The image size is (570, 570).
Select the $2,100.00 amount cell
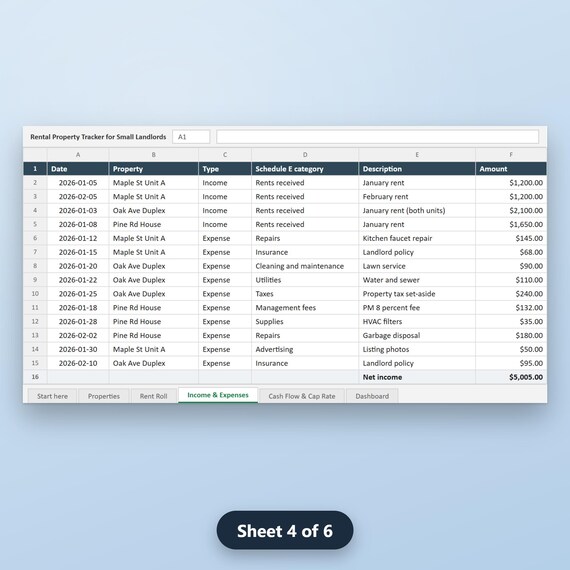pos(511,210)
